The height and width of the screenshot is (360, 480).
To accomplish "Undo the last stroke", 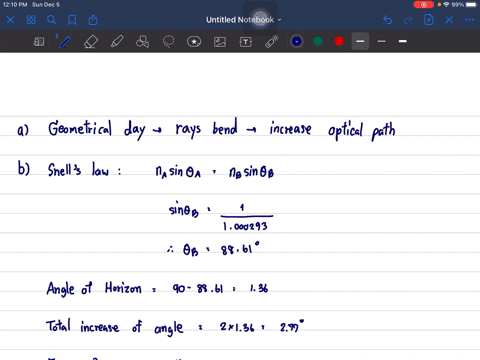I will click(387, 20).
